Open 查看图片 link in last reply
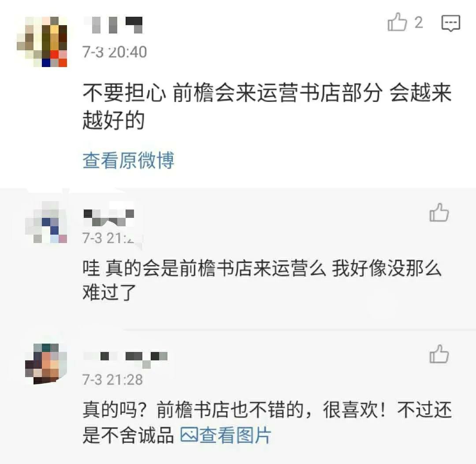Screen dimensions: 476x464 [235, 435]
